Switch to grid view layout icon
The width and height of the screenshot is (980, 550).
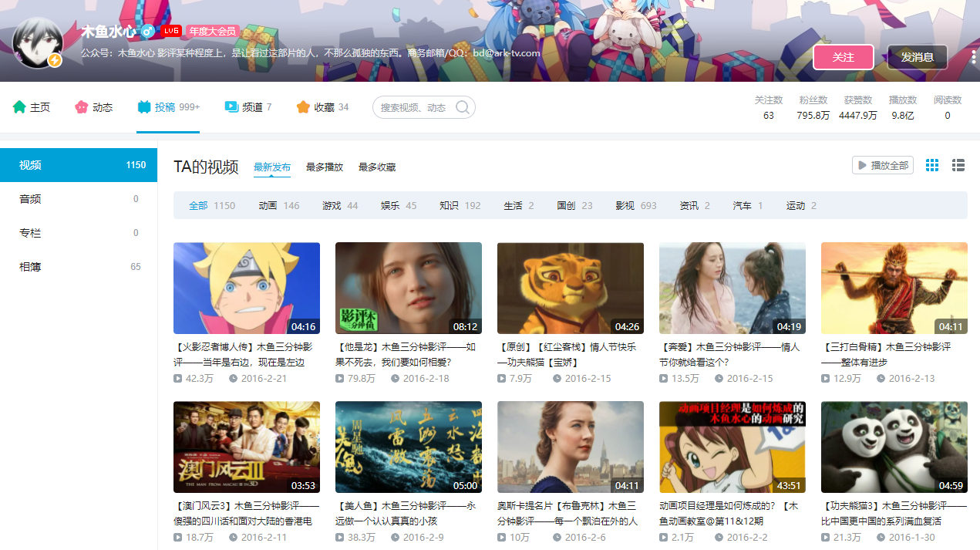click(x=932, y=165)
